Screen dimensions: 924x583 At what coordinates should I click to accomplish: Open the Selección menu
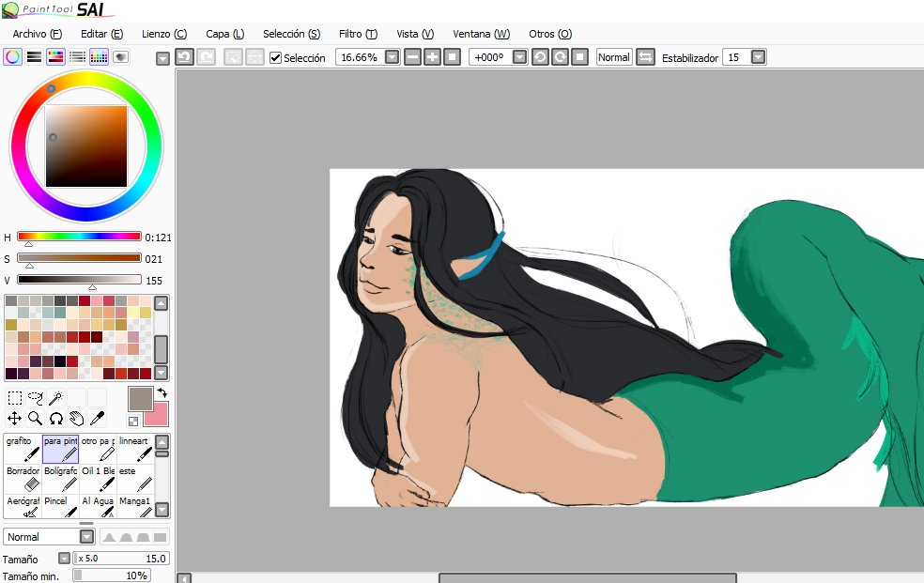[x=292, y=34]
